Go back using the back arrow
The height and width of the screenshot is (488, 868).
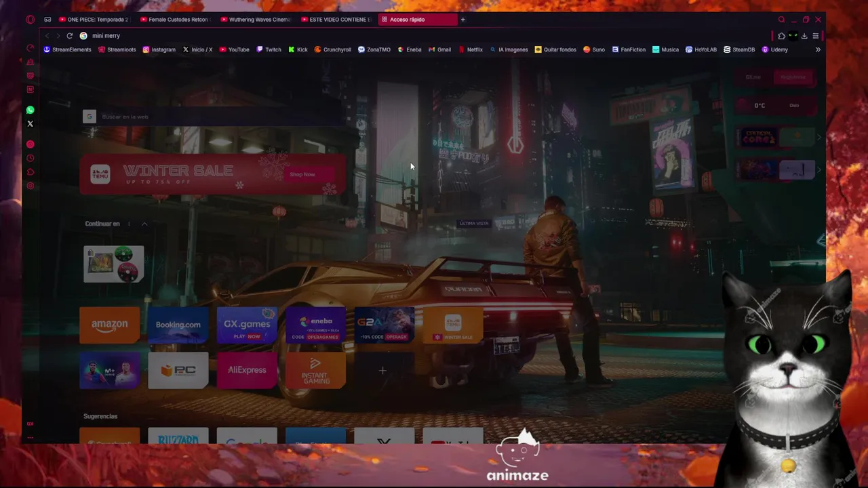click(47, 36)
